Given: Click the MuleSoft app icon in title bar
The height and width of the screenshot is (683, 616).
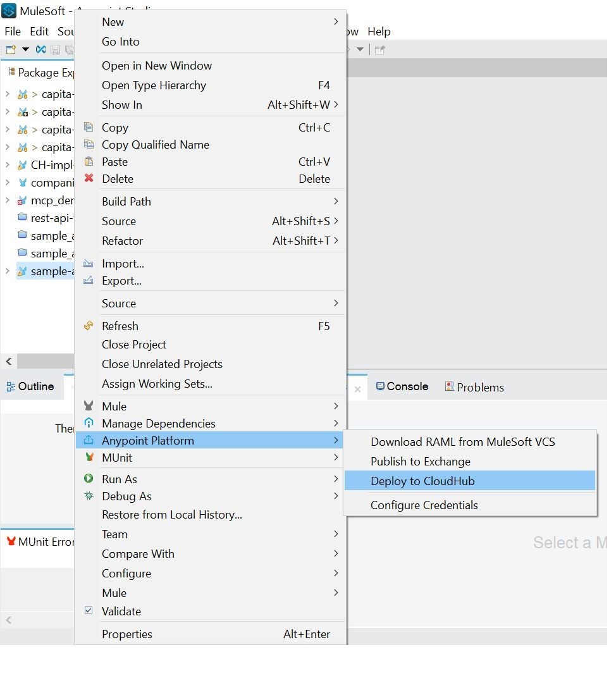Looking at the screenshot, I should [x=9, y=11].
